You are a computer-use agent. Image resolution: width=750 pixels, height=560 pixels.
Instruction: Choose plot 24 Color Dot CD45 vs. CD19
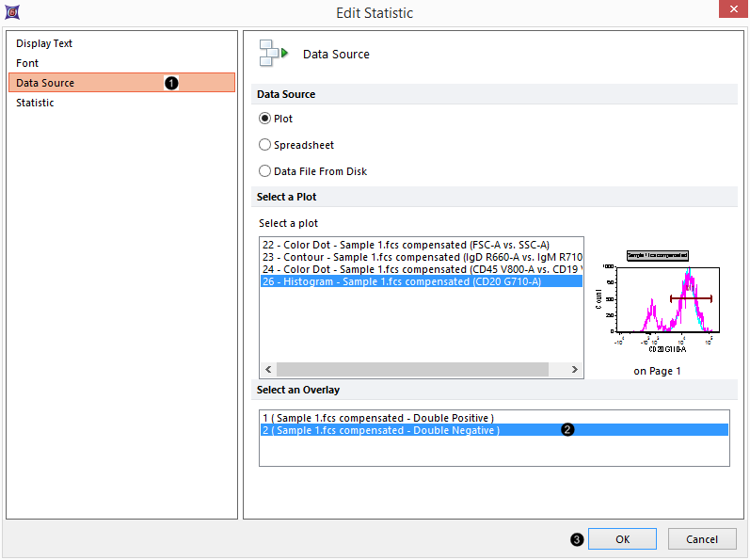click(x=421, y=269)
